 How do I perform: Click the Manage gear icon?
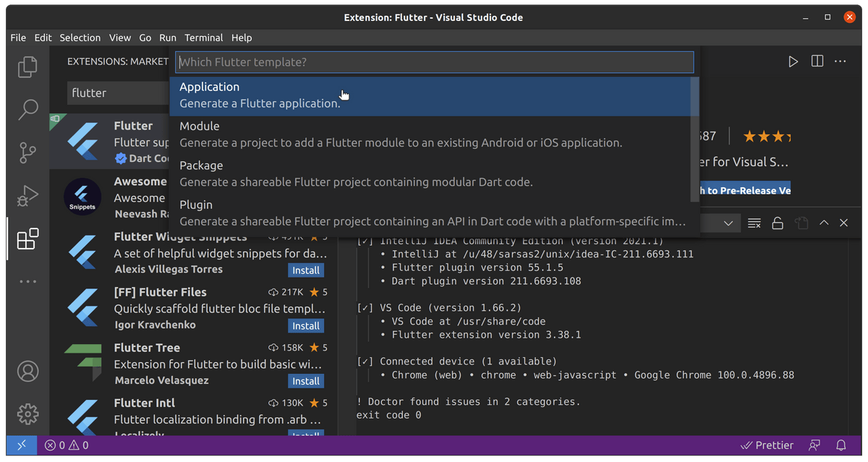tap(27, 414)
